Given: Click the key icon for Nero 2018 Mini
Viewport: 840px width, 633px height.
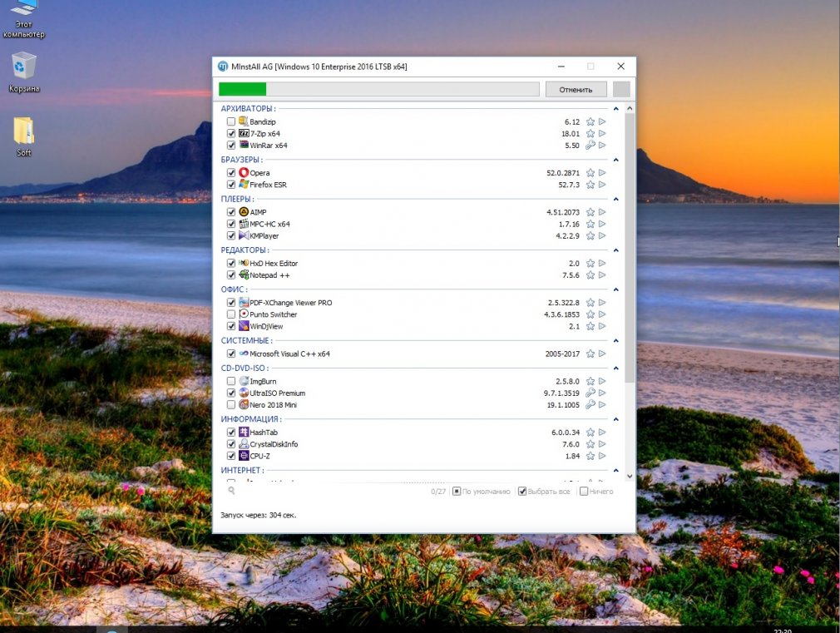Looking at the screenshot, I should [x=590, y=404].
